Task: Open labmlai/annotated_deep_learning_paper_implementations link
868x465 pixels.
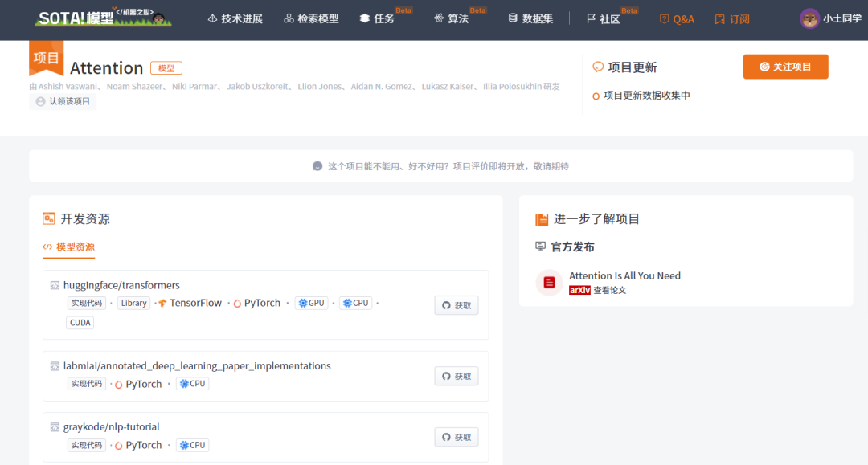Action: (x=197, y=366)
